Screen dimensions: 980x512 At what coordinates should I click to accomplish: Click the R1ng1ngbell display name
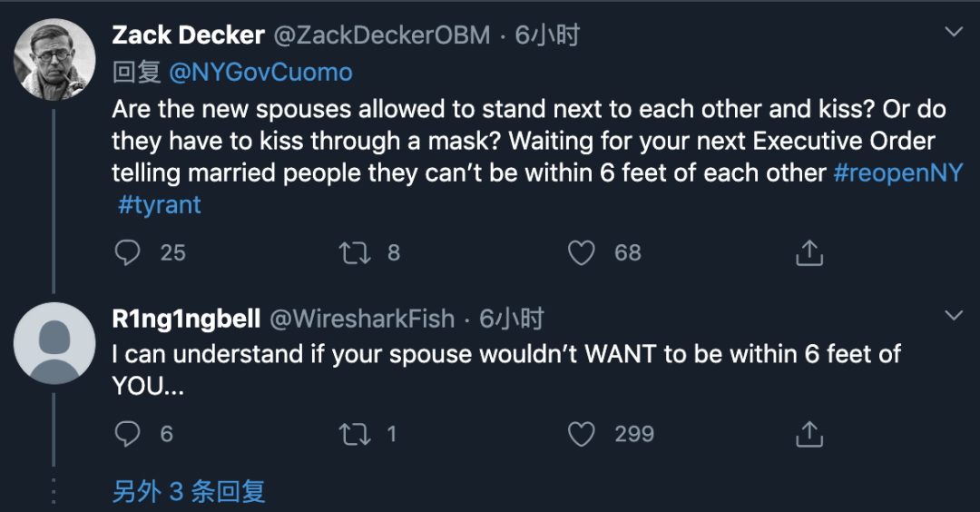point(186,319)
